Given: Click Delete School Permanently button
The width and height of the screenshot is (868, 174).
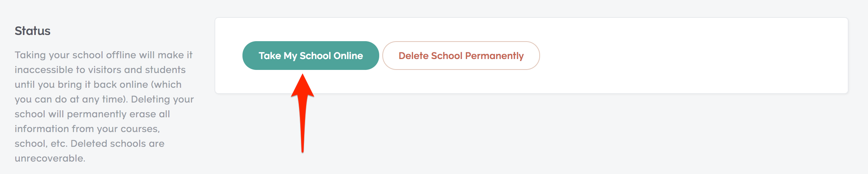Looking at the screenshot, I should click(461, 56).
